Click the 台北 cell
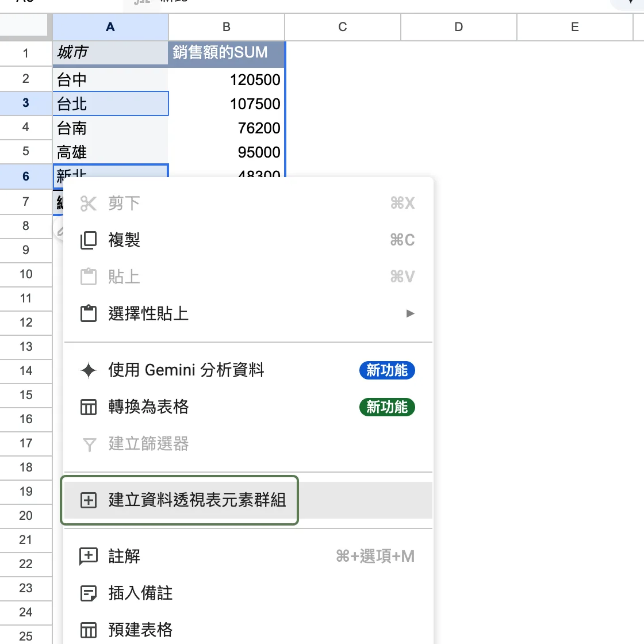The image size is (644, 644). (110, 103)
